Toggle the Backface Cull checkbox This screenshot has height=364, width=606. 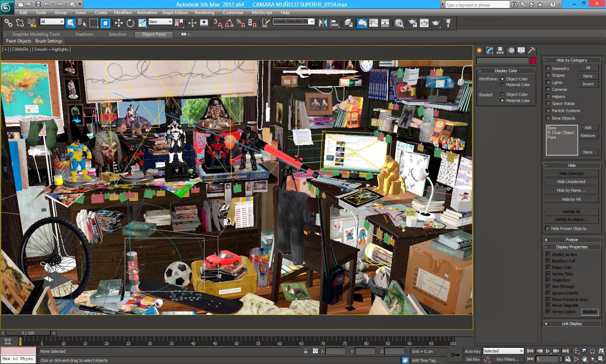click(548, 261)
